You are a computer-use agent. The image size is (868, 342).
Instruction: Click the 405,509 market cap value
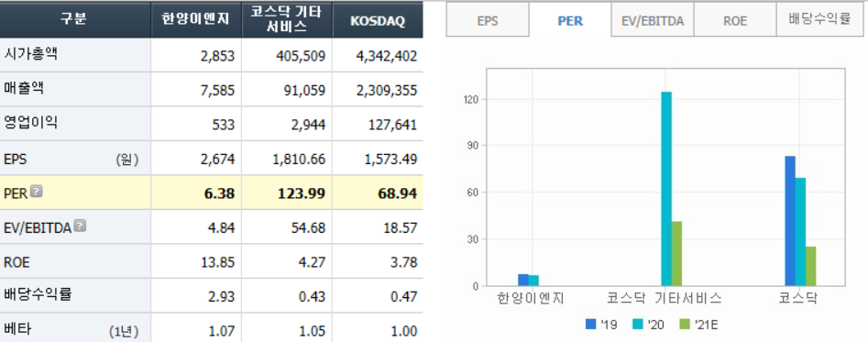tap(302, 56)
